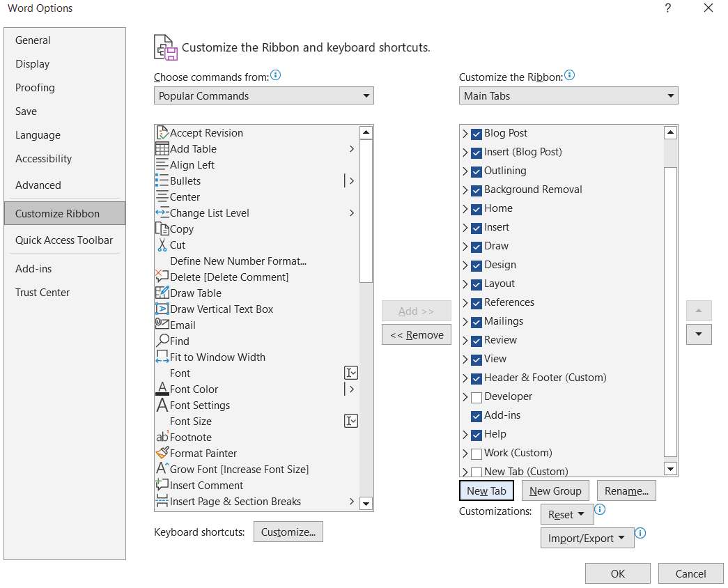
Task: Toggle the Mailings tab checkbox
Action: [x=477, y=322]
